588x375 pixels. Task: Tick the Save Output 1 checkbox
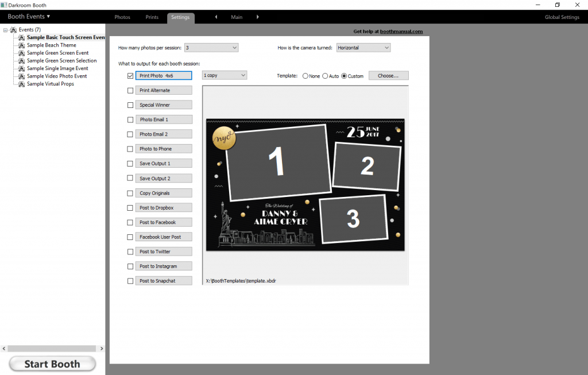[130, 164]
